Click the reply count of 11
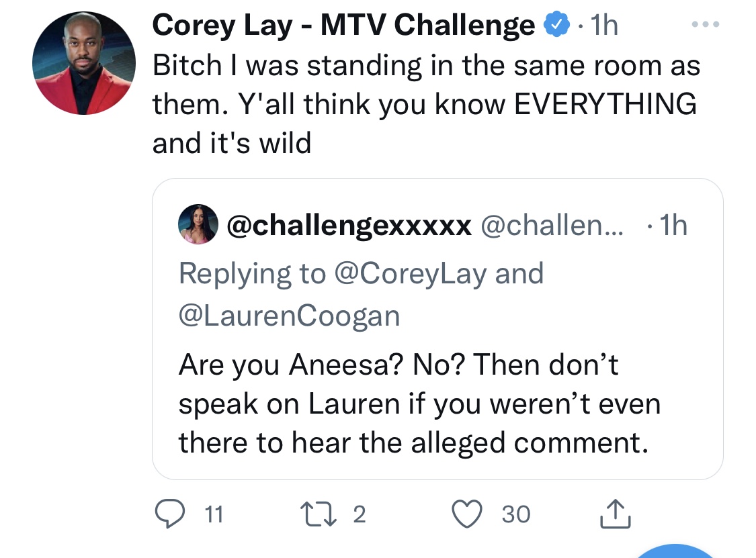This screenshot has width=756, height=558. [x=212, y=515]
